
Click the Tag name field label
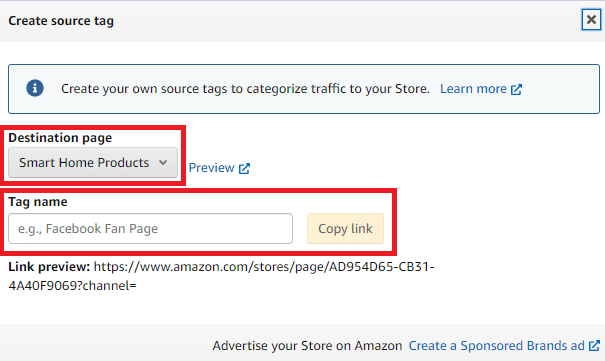click(38, 202)
